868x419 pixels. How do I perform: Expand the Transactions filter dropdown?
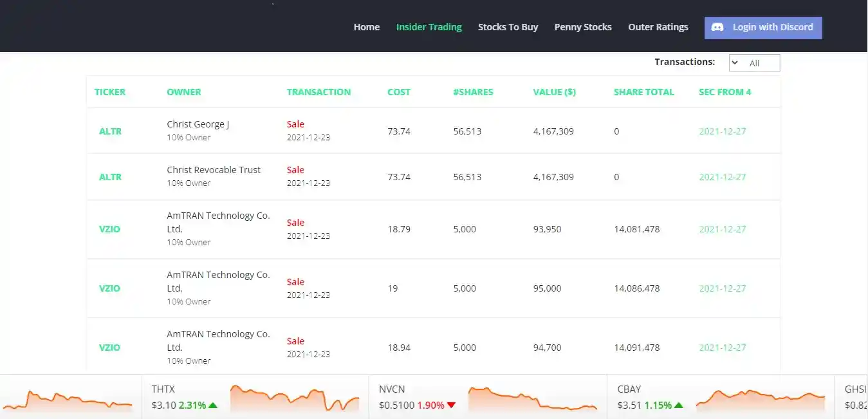click(754, 63)
